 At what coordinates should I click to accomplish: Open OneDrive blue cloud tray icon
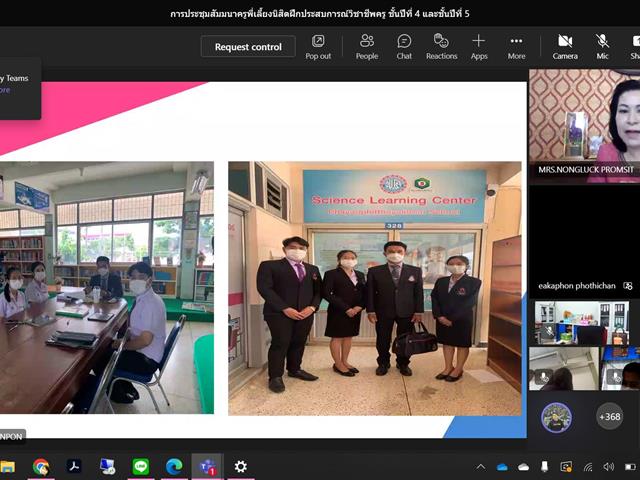(x=502, y=467)
